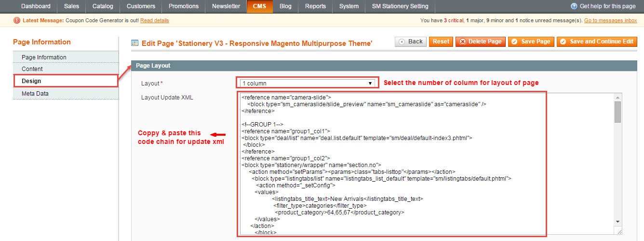
Task: Select the Content tab
Action: (x=66, y=69)
